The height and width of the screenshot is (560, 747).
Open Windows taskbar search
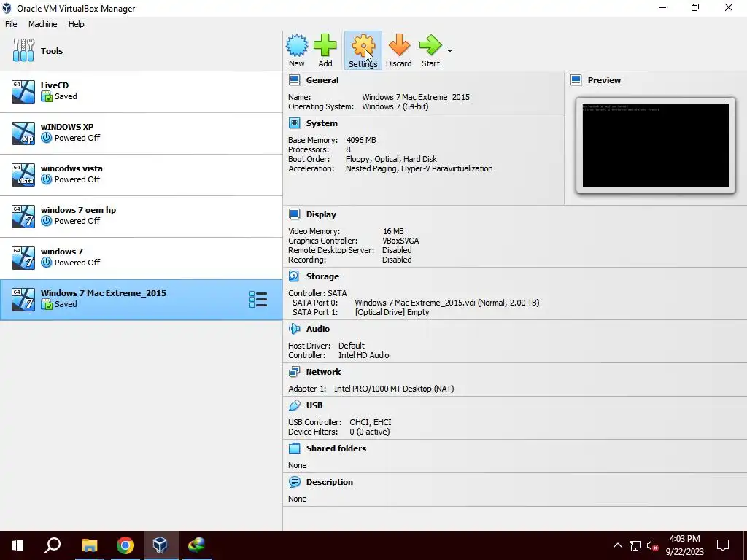click(53, 545)
